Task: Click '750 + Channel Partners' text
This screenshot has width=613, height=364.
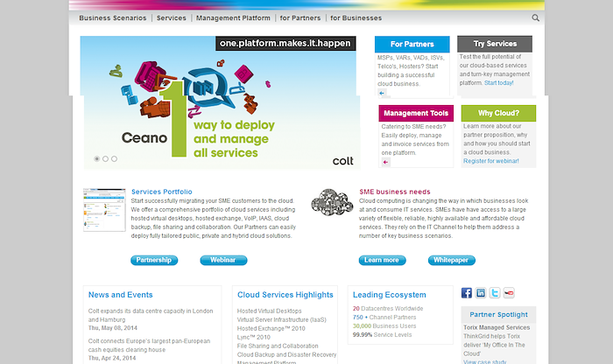Action: 384,317
